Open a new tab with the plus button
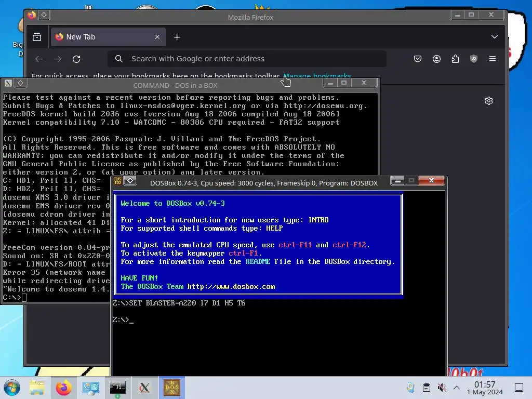 click(x=177, y=37)
